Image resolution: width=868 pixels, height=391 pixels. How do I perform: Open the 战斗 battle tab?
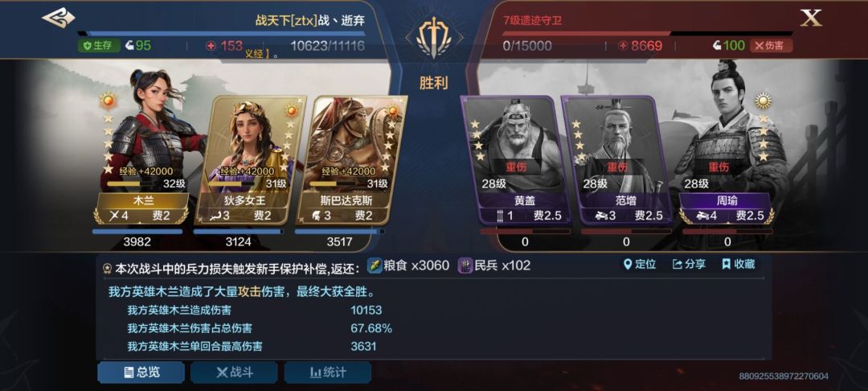pyautogui.click(x=234, y=372)
